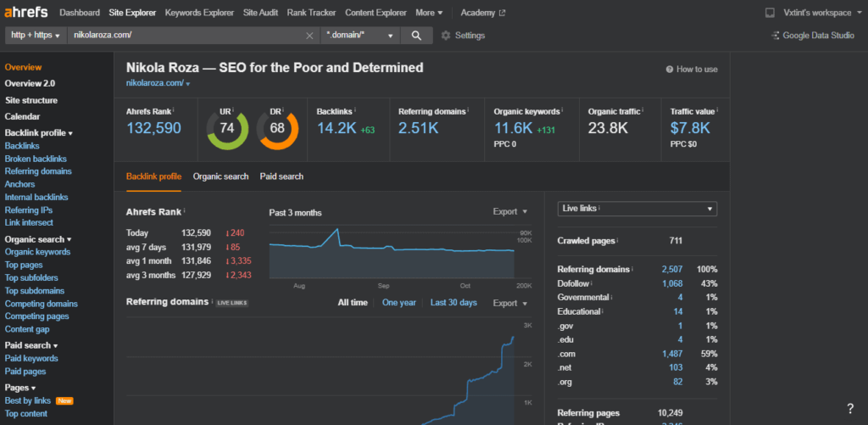
Task: Click the 1,487 .com domains count
Action: [672, 354]
